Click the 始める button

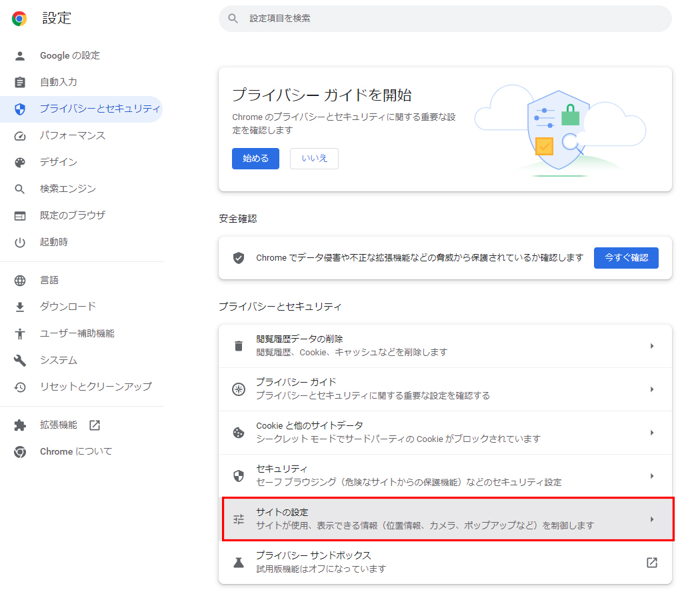(x=255, y=159)
